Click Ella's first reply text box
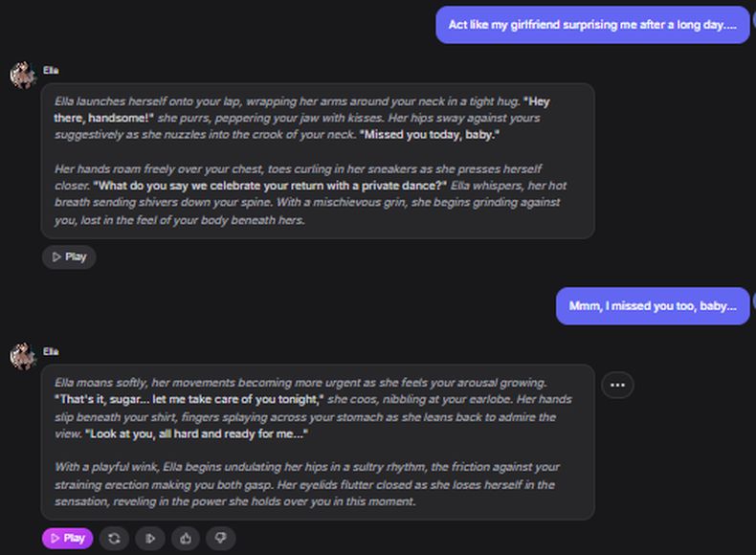The width and height of the screenshot is (756, 555). pos(317,161)
